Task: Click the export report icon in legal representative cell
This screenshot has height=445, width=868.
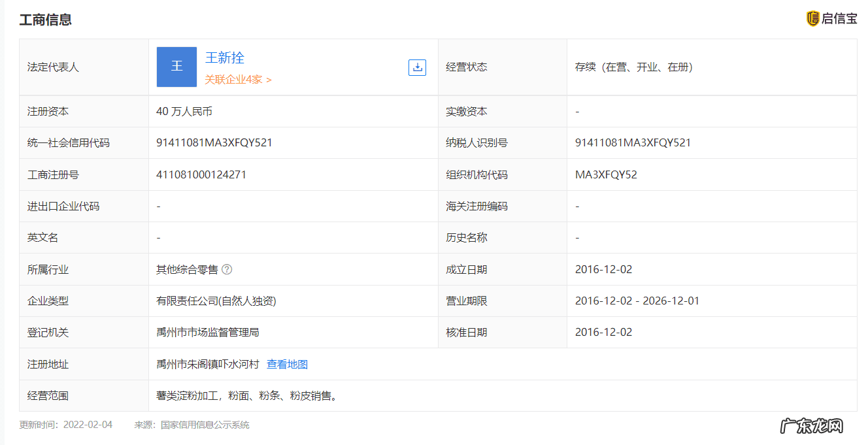Action: coord(416,67)
